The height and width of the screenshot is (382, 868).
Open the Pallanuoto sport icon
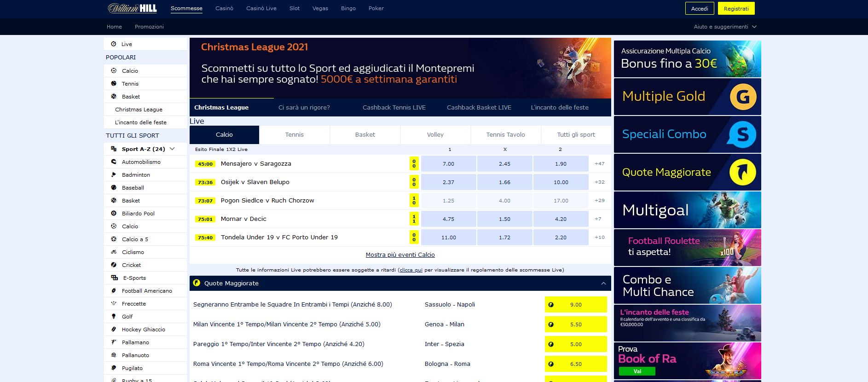(x=114, y=355)
